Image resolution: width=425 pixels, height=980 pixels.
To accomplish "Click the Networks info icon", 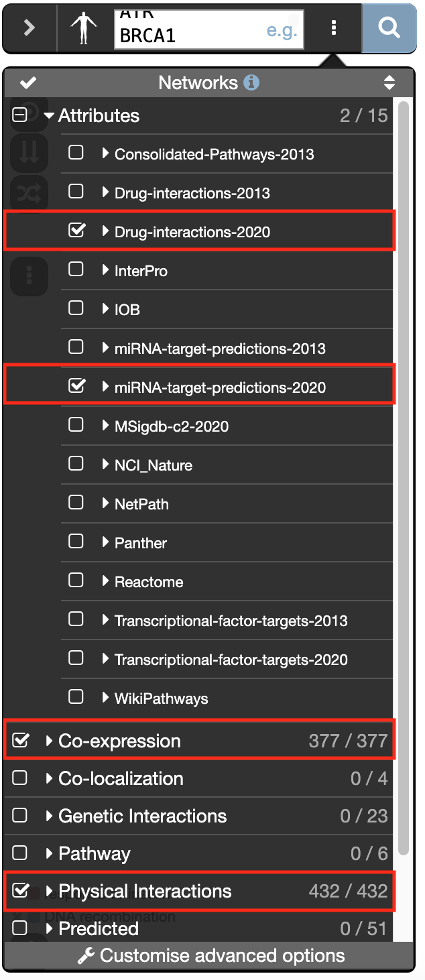I will click(251, 83).
